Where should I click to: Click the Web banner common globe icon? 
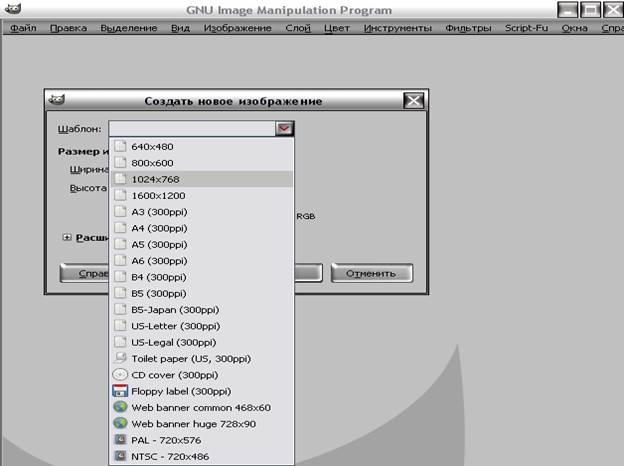120,407
